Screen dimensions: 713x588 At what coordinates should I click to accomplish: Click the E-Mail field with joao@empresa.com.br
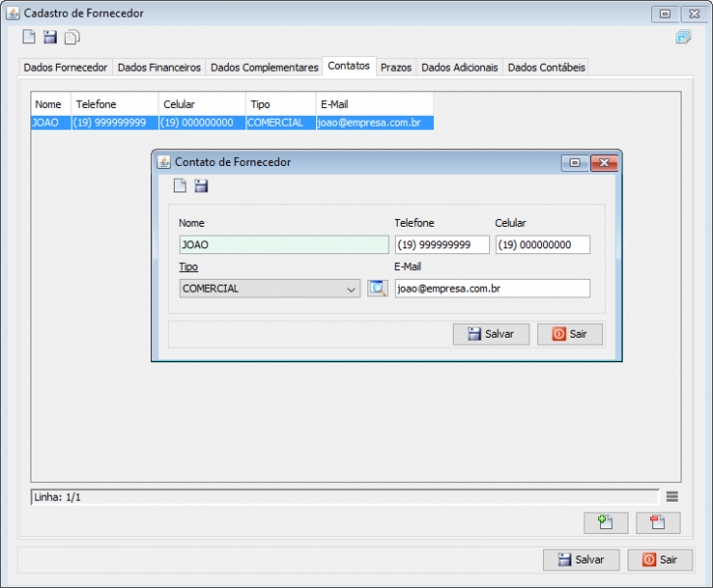(x=492, y=288)
